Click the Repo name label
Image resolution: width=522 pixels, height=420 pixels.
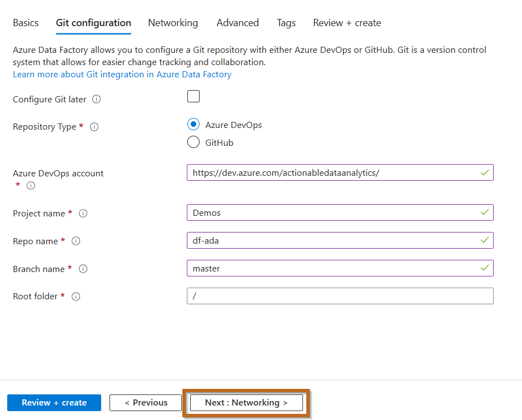[35, 241]
